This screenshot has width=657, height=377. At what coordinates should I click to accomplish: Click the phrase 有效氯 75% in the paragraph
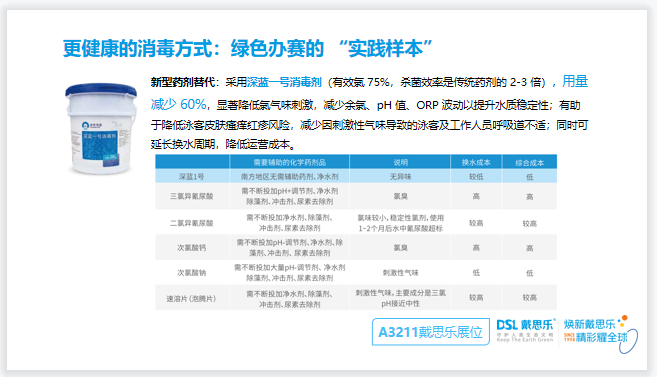tap(361, 82)
